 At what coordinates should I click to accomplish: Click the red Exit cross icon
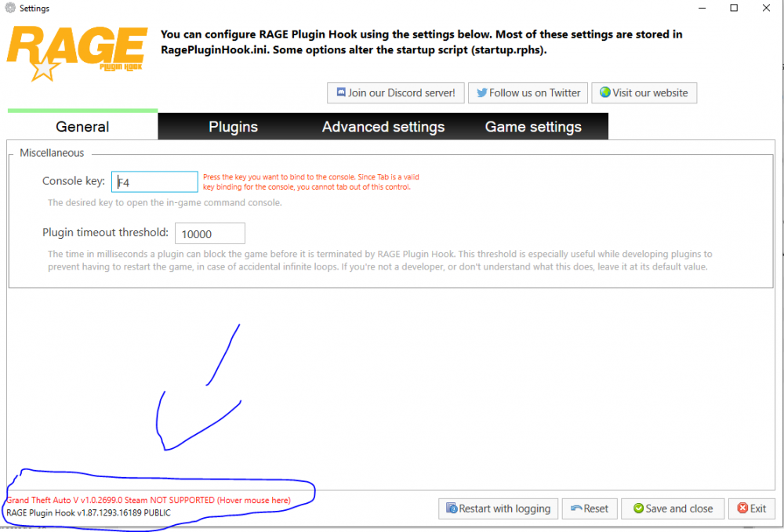pos(743,508)
